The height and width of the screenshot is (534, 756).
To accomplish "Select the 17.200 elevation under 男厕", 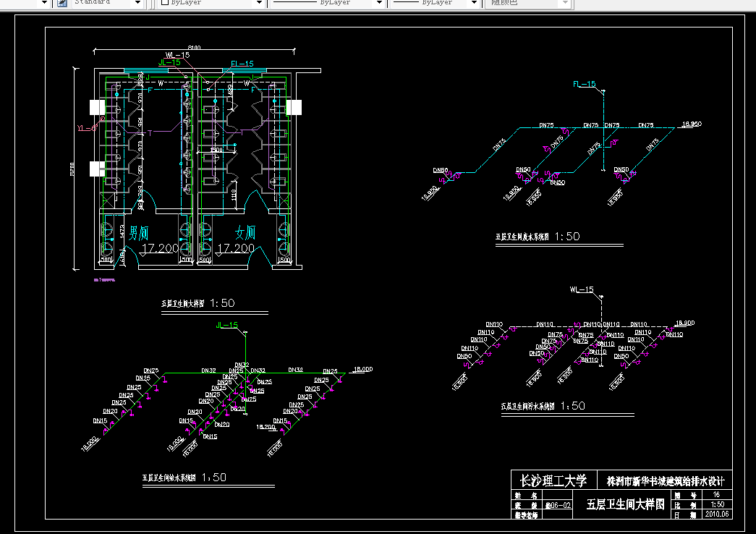I will tap(160, 248).
